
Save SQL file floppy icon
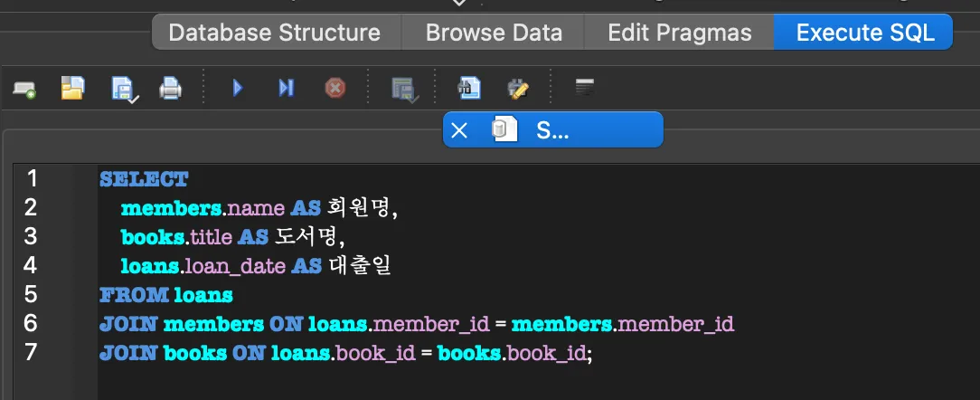[x=125, y=89]
